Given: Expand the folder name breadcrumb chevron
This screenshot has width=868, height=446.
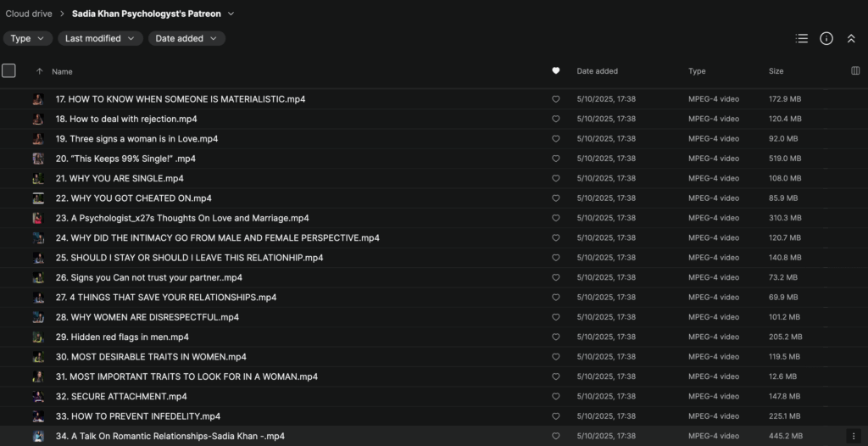Looking at the screenshot, I should [231, 14].
